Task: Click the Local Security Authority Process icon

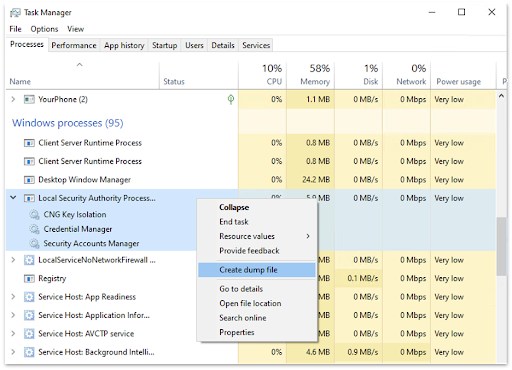Action: coord(29,198)
